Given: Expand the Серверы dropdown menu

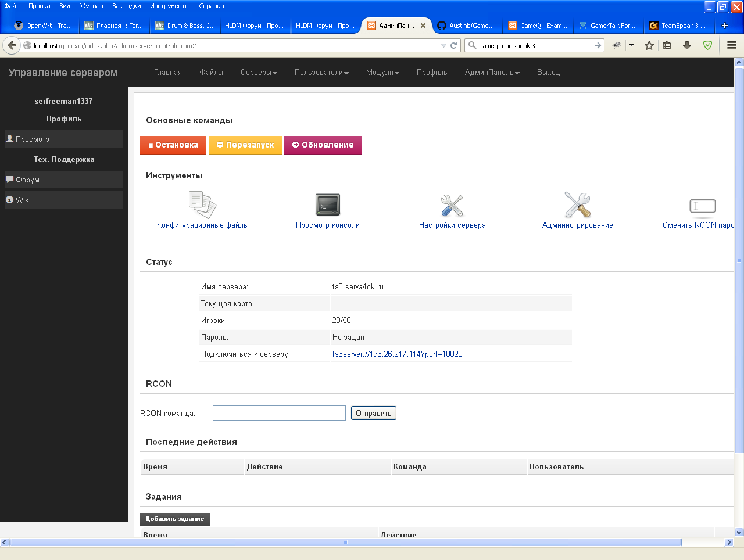Looking at the screenshot, I should point(259,73).
